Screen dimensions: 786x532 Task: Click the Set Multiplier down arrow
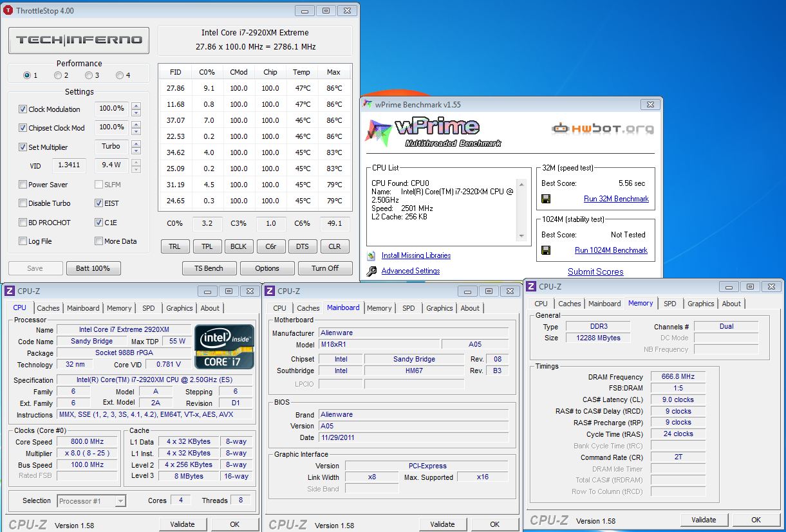point(136,151)
